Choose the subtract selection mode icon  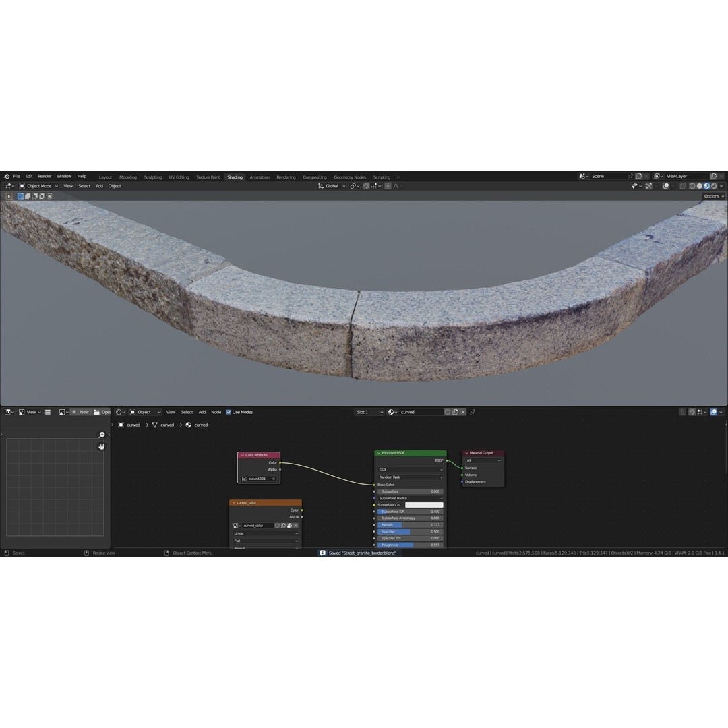35,196
